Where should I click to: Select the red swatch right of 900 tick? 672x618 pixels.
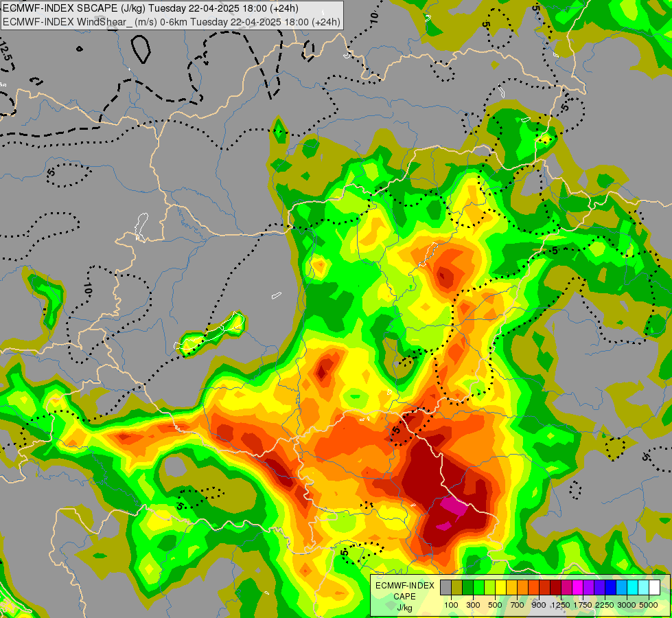click(545, 587)
